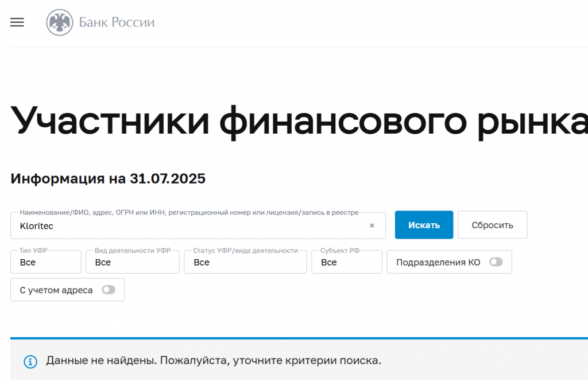588x382 pixels.
Task: Open the hamburger navigation menu
Action: (17, 22)
